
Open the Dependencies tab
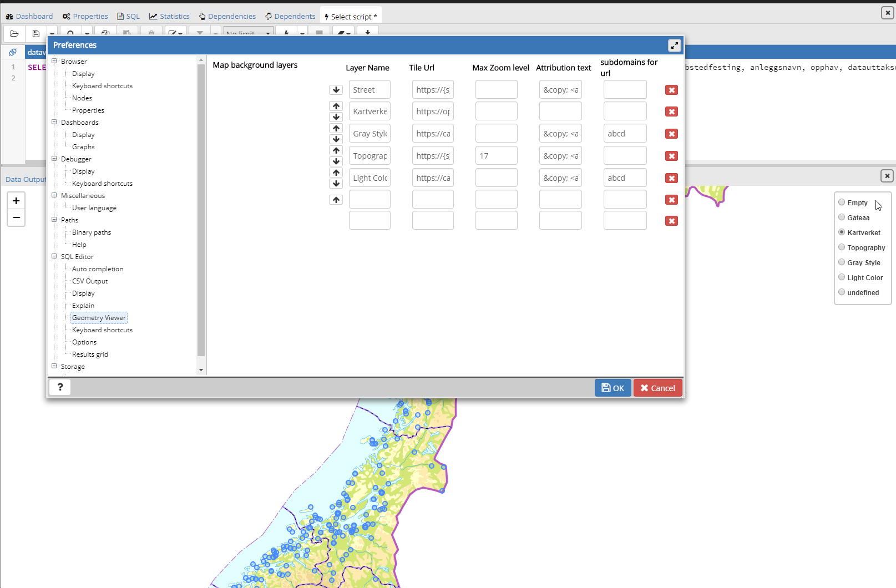click(x=227, y=17)
